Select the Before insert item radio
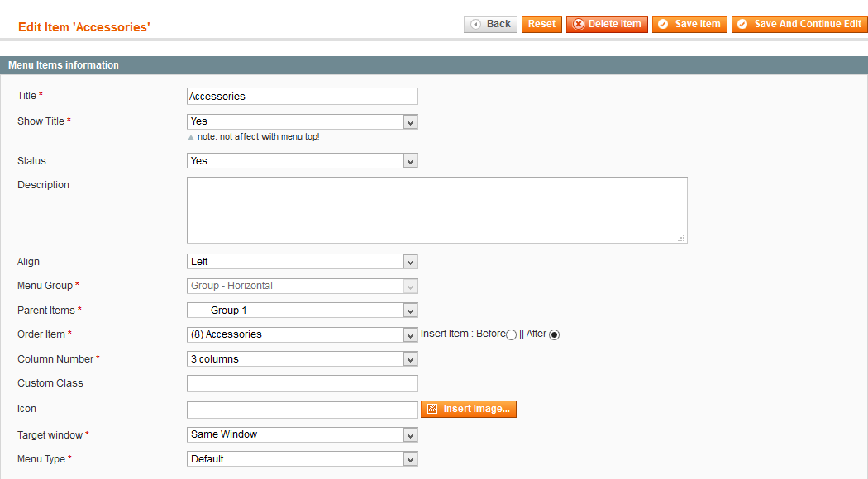 (512, 334)
